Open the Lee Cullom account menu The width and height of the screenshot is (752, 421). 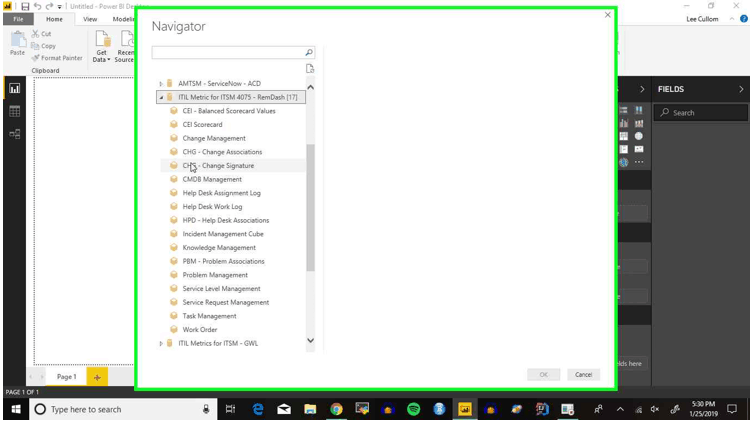(x=702, y=19)
